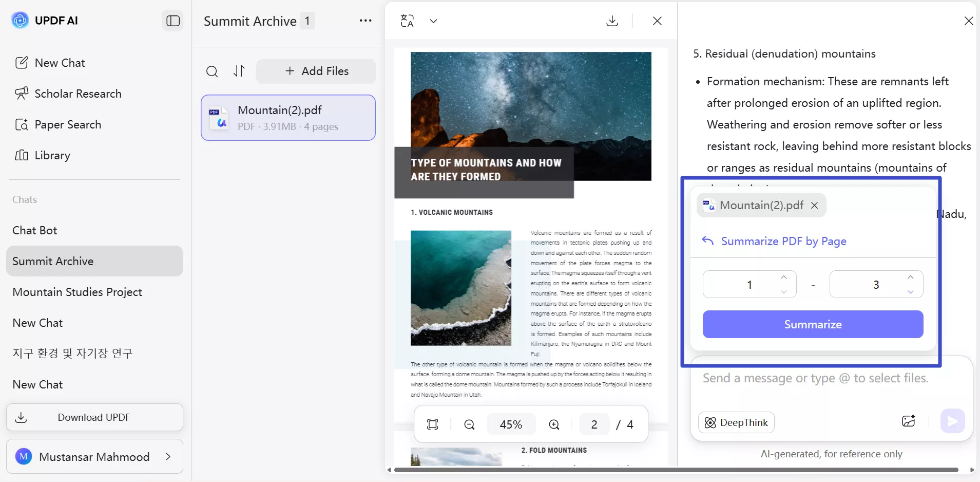Download the open PDF document
Screen dimensions: 980x482
[x=611, y=21]
